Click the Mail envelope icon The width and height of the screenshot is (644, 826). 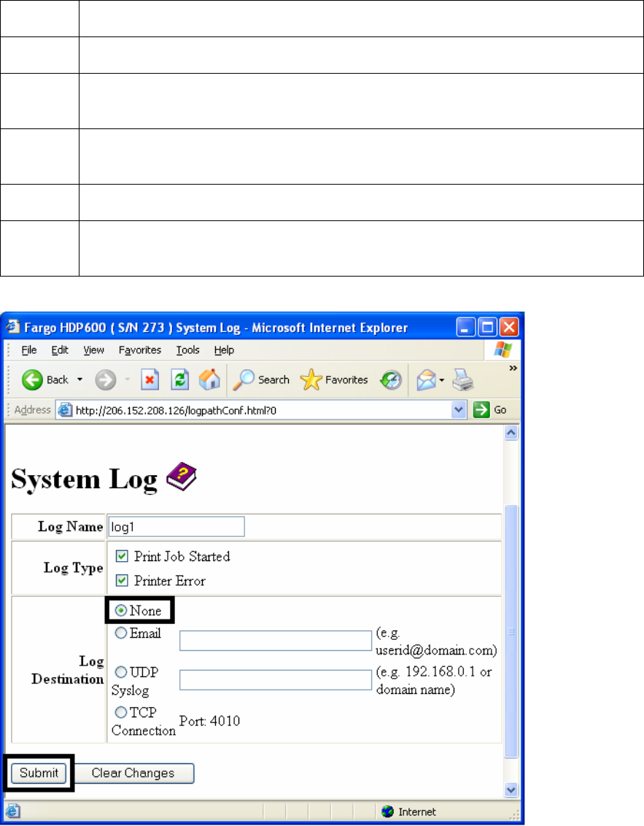point(426,380)
